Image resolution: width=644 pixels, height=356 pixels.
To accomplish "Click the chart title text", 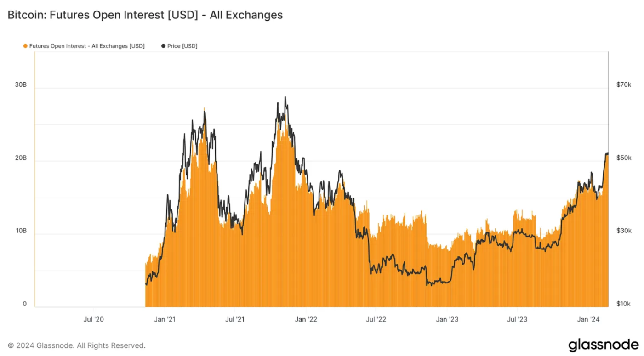I will pos(145,15).
